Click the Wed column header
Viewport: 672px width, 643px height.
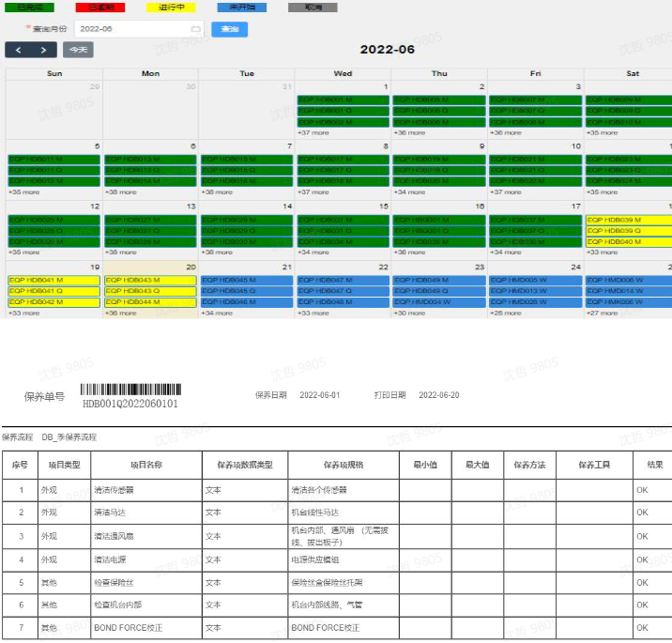(343, 74)
